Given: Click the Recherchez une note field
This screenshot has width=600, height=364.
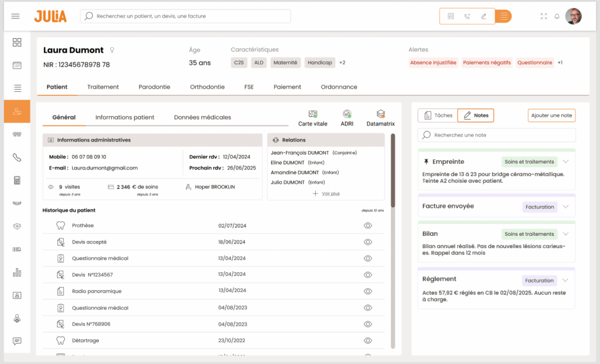Looking at the screenshot, I should tap(497, 135).
